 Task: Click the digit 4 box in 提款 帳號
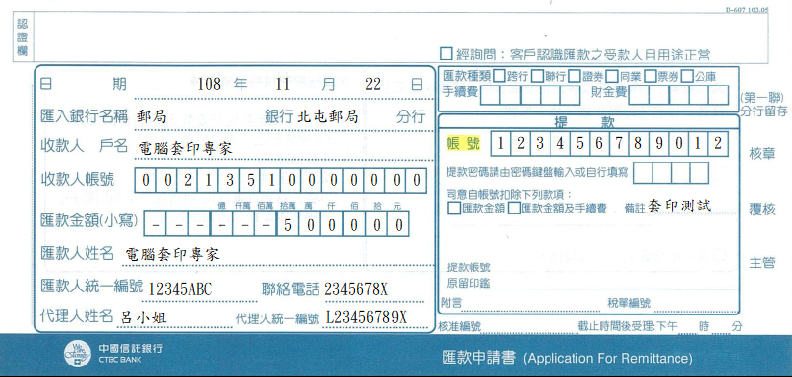coord(560,144)
